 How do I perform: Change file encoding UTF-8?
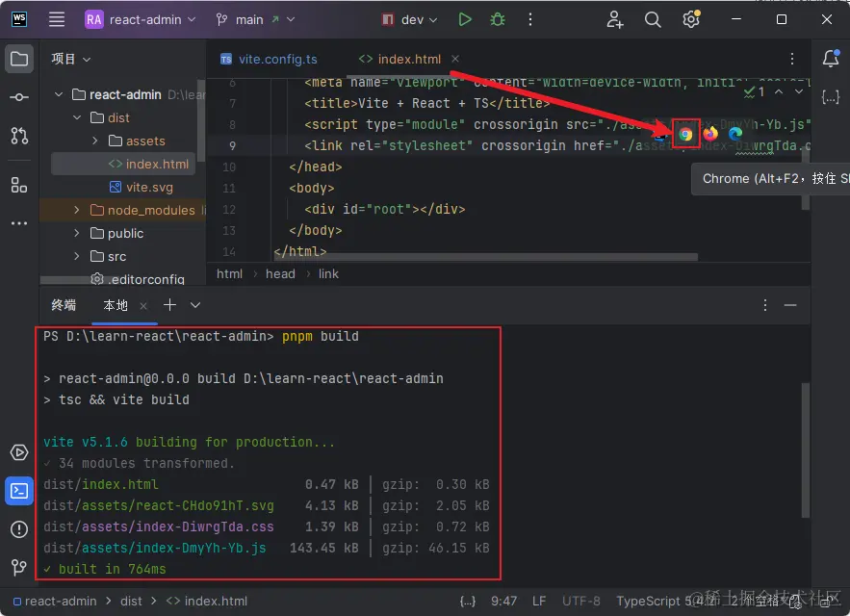581,601
